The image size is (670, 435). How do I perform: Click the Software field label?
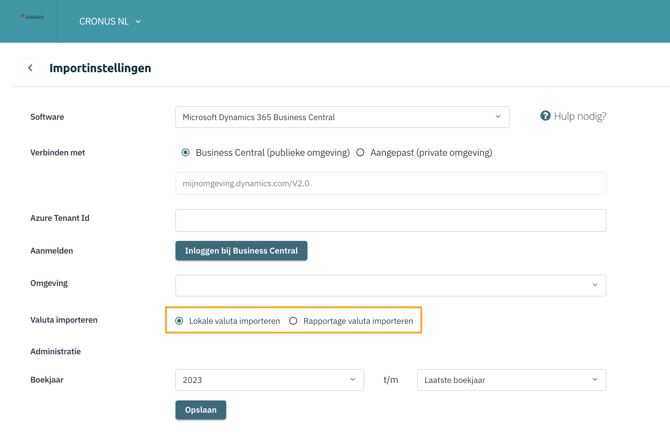tap(47, 117)
